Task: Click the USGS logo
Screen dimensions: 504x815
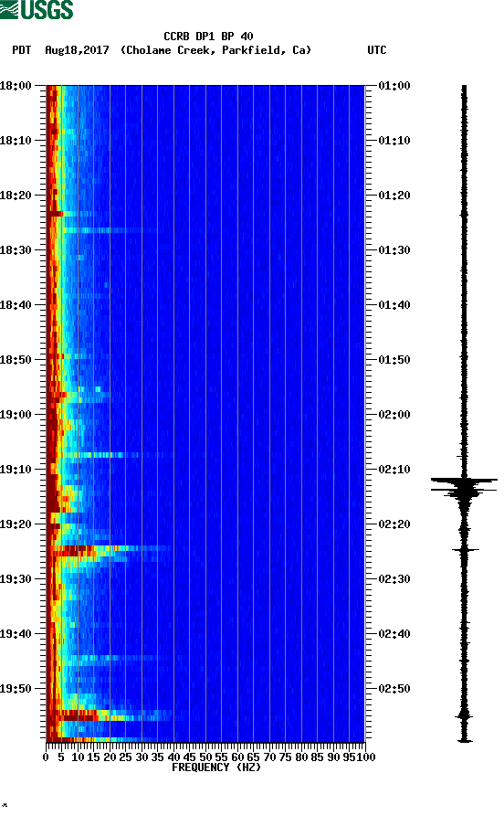Action: (37, 9)
